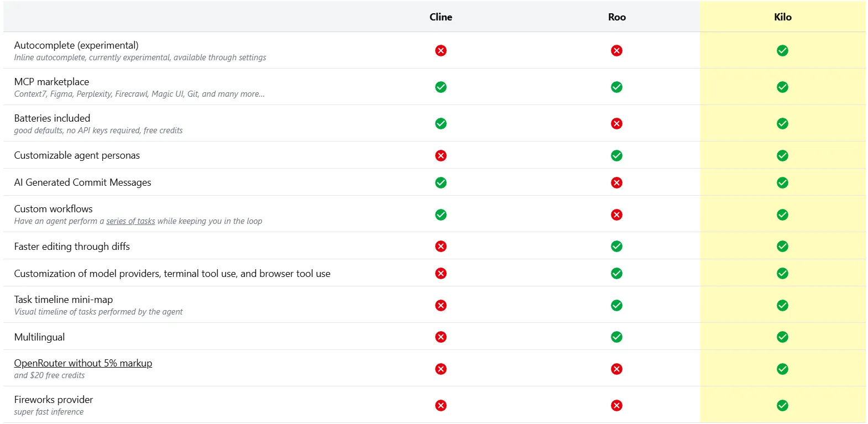
Task: Click Roo's red cross for Batteries included
Action: (x=616, y=123)
